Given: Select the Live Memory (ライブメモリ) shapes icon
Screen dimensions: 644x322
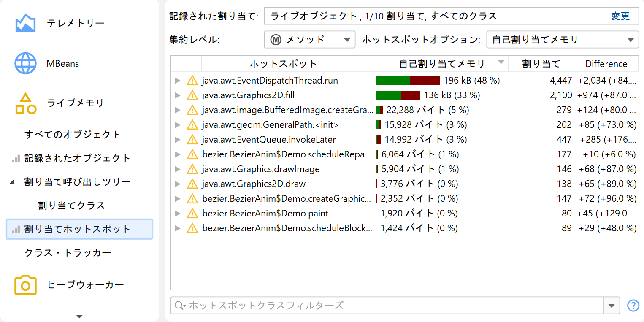Looking at the screenshot, I should (x=25, y=104).
